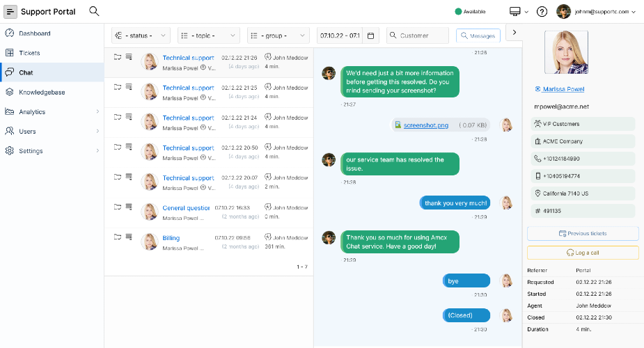Image resolution: width=644 pixels, height=348 pixels.
Task: Open the group filter dropdown
Action: (278, 35)
